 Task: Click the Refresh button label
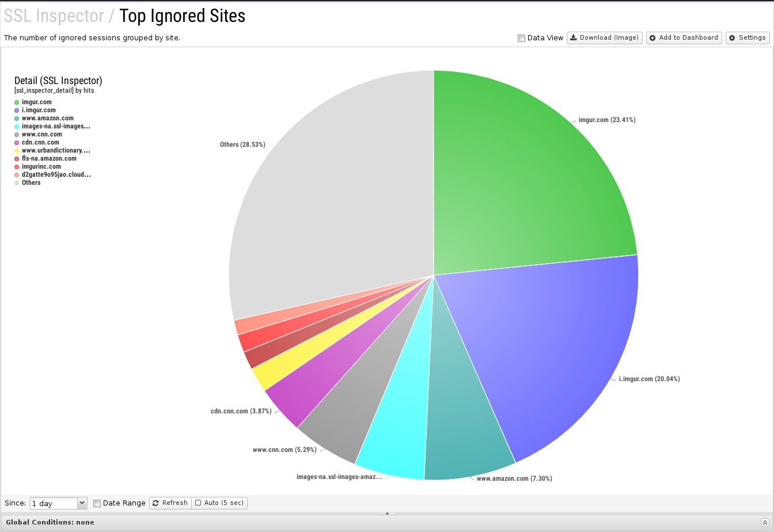pyautogui.click(x=174, y=503)
